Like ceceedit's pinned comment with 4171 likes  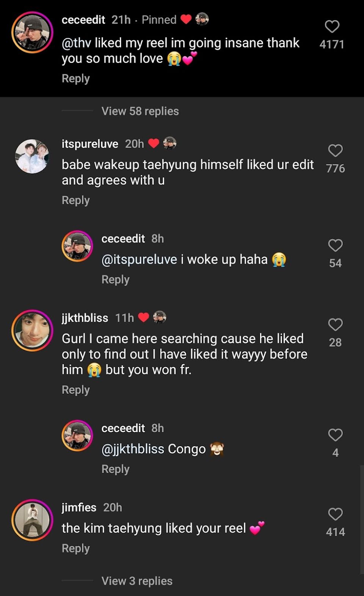pos(332,27)
